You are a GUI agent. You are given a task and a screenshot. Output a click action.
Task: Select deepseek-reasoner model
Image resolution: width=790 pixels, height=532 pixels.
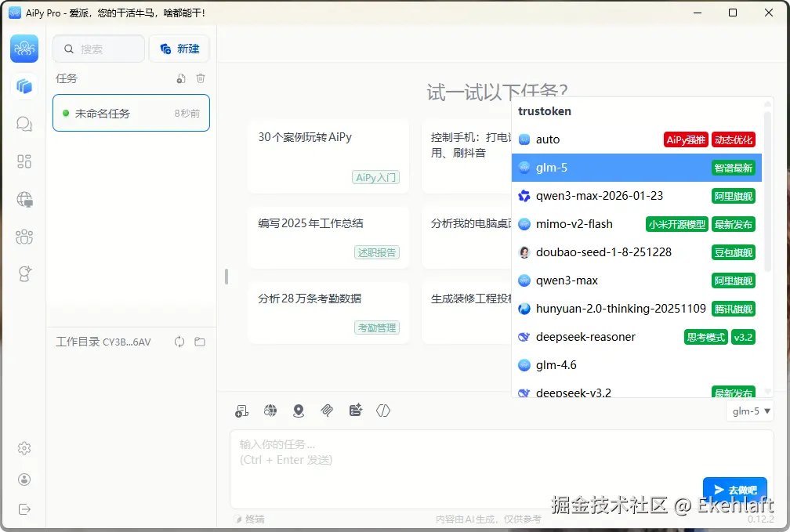pyautogui.click(x=637, y=337)
